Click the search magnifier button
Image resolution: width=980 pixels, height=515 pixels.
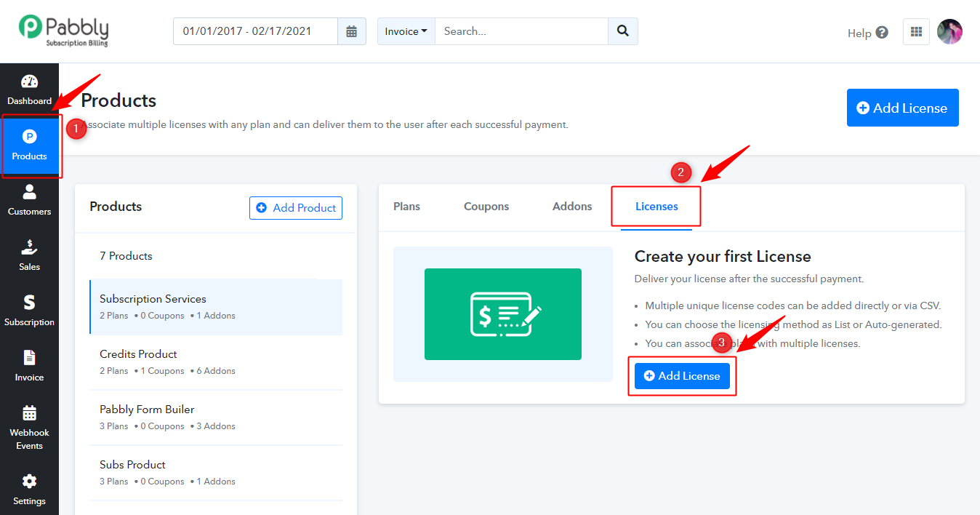[622, 31]
